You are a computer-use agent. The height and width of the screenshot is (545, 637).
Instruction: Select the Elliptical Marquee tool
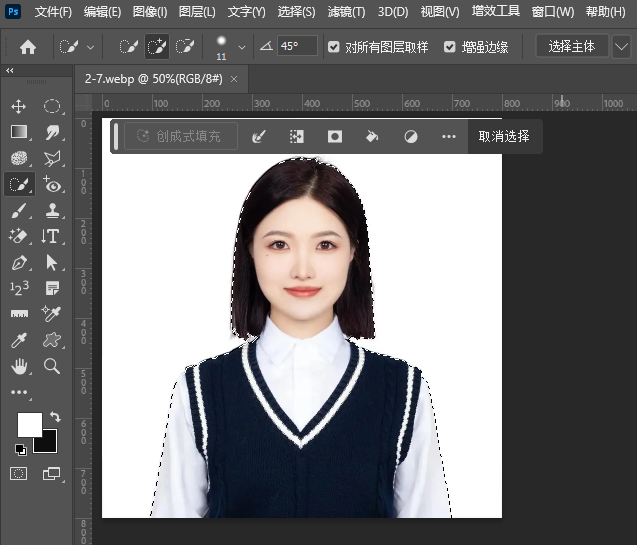tap(52, 106)
